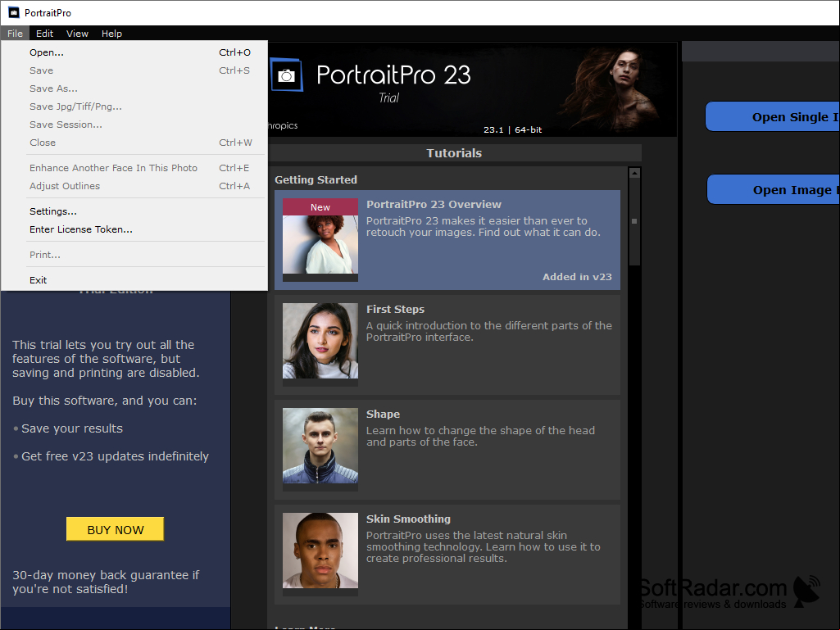Image resolution: width=840 pixels, height=630 pixels.
Task: Click the PortraitPro title bar app icon
Action: pyautogui.click(x=14, y=12)
